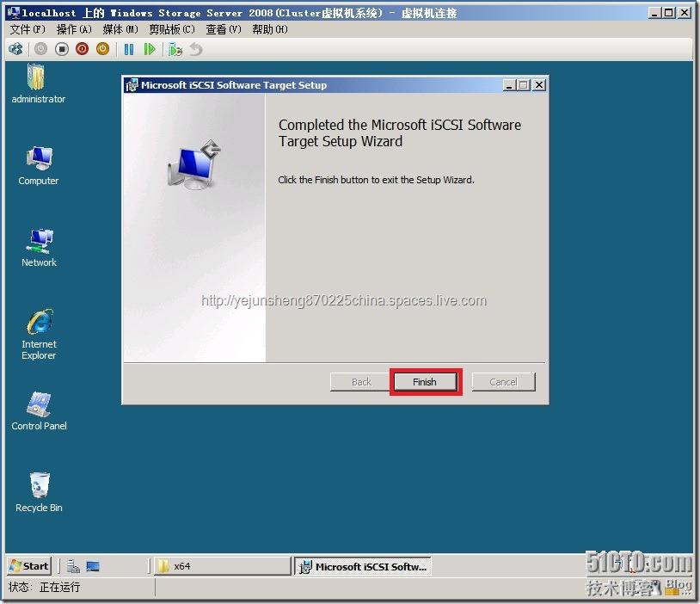The height and width of the screenshot is (604, 700).
Task: Select the Internet Explorer desktop icon
Action: [40, 334]
